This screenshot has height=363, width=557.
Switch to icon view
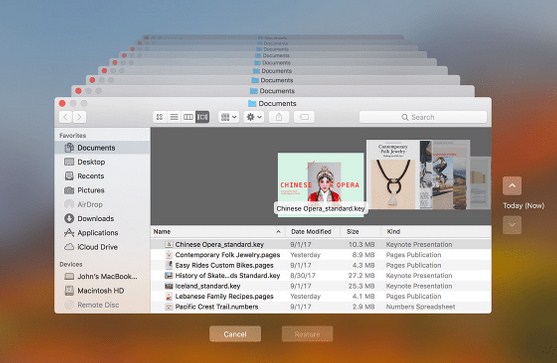160,117
